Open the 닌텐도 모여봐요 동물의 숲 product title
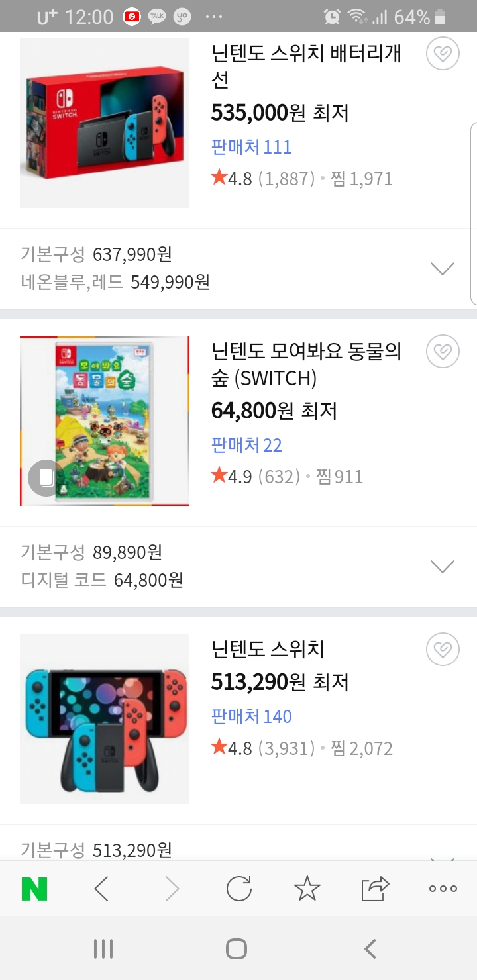477x980 pixels. tap(306, 364)
